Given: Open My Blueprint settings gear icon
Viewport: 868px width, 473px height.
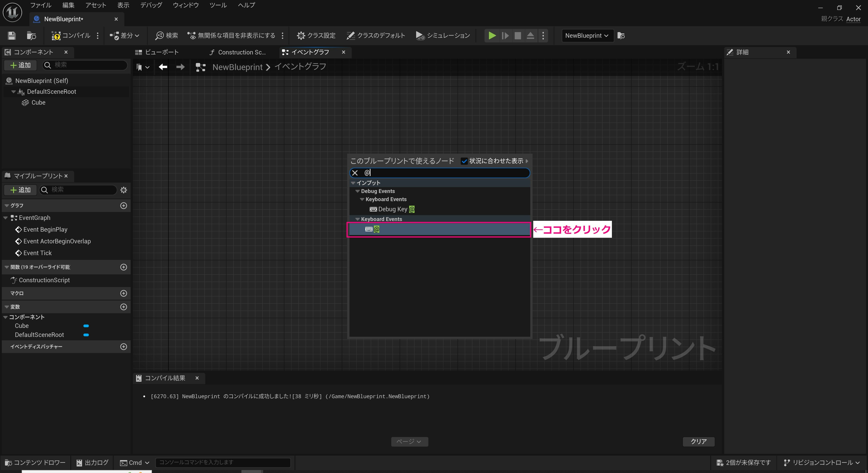Looking at the screenshot, I should point(124,190).
